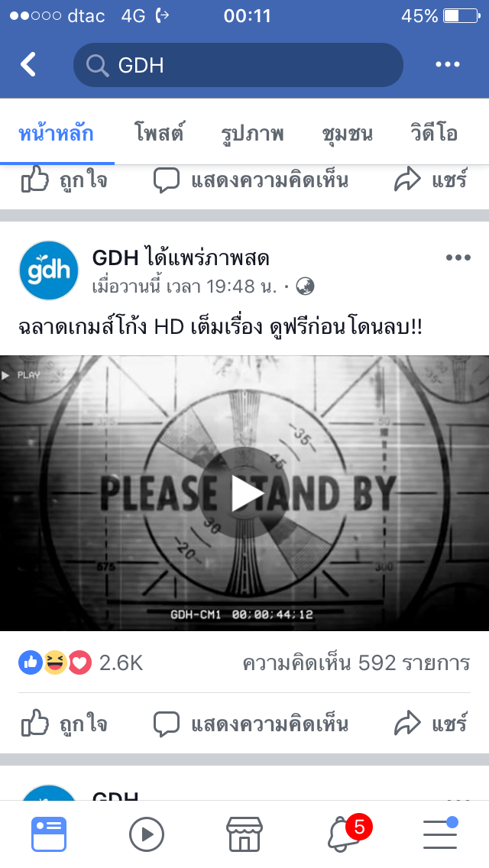This screenshot has width=489, height=868.
Task: Open the Watch video icon in bottom bar
Action: coord(147,834)
